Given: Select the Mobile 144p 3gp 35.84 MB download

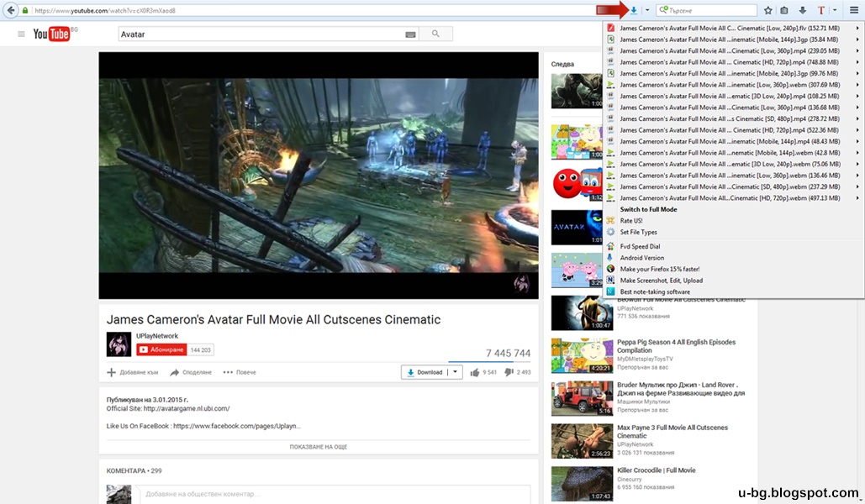Looking at the screenshot, I should point(730,39).
